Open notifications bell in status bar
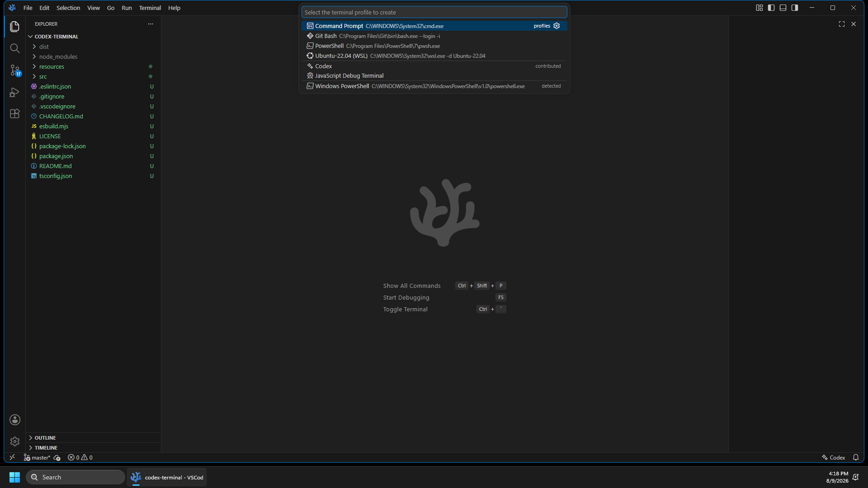The width and height of the screenshot is (868, 488). tap(856, 458)
